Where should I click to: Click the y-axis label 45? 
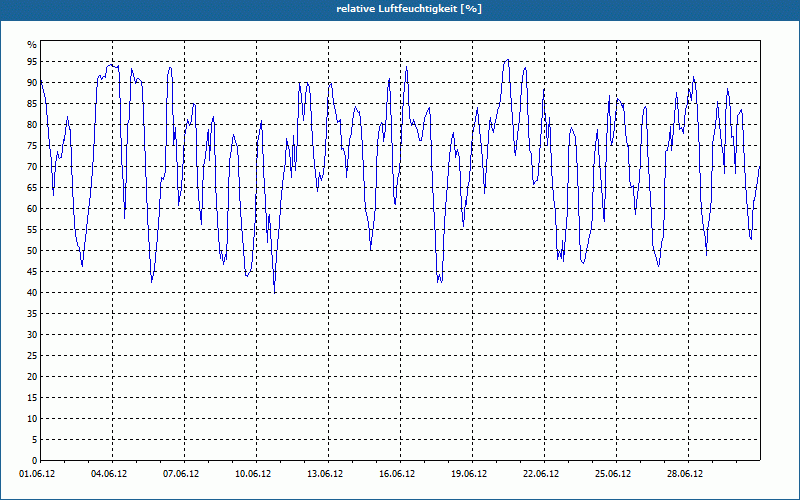[32, 271]
